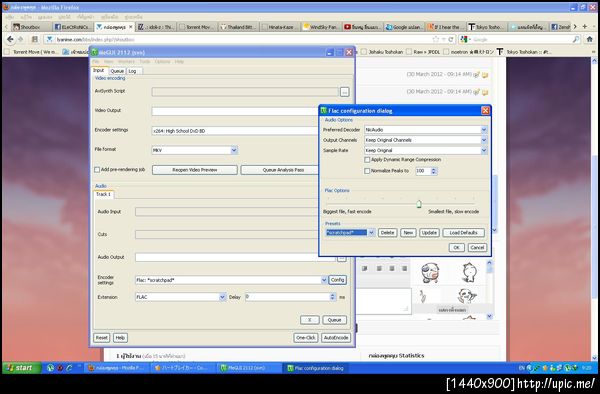Screen dimensions: 600x394
Task: Click the reload icon in the address bar
Action: click(450, 39)
